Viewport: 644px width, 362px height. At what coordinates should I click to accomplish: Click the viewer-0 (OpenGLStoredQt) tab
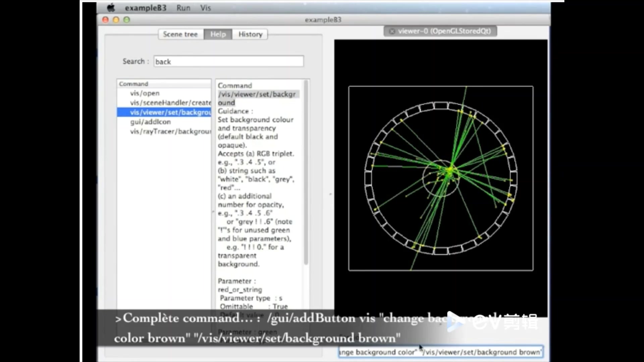(444, 31)
